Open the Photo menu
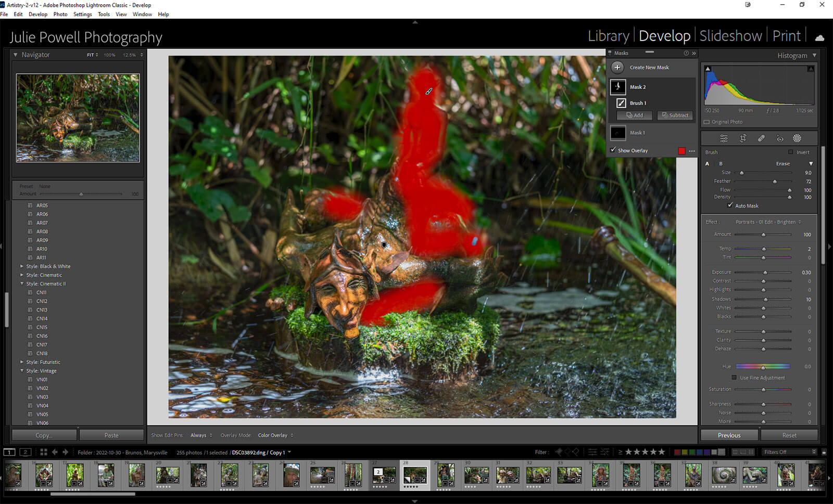The image size is (833, 504). coord(60,14)
